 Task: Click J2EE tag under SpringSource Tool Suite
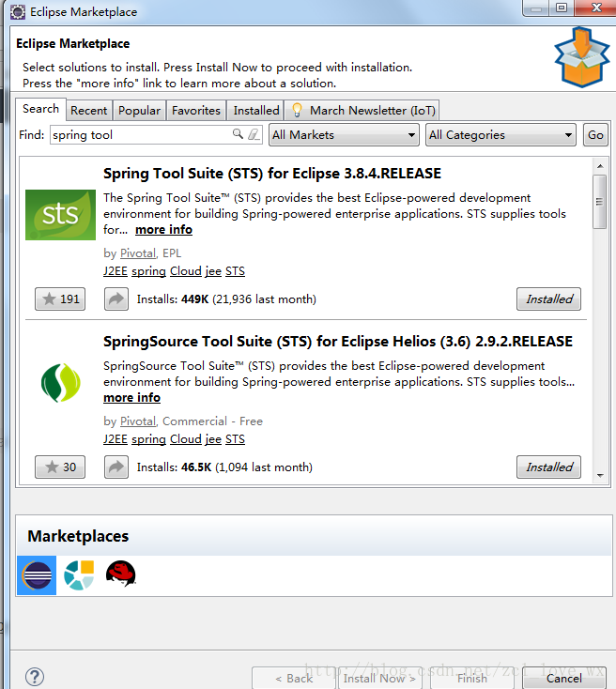[x=115, y=439]
